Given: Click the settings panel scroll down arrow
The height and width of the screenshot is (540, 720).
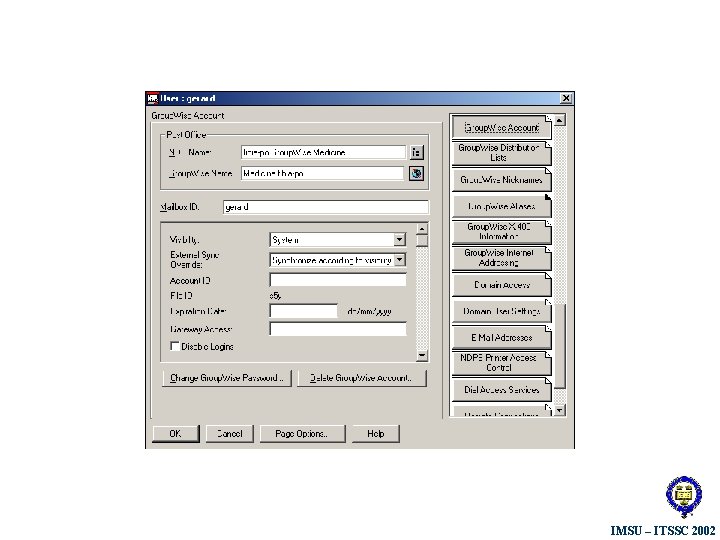Looking at the screenshot, I should (422, 355).
